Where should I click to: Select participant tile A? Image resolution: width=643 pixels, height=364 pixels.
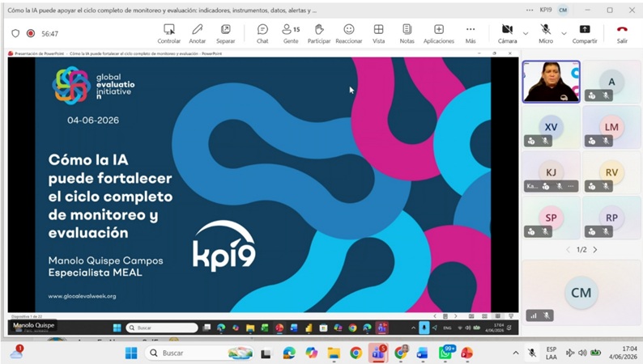(611, 82)
